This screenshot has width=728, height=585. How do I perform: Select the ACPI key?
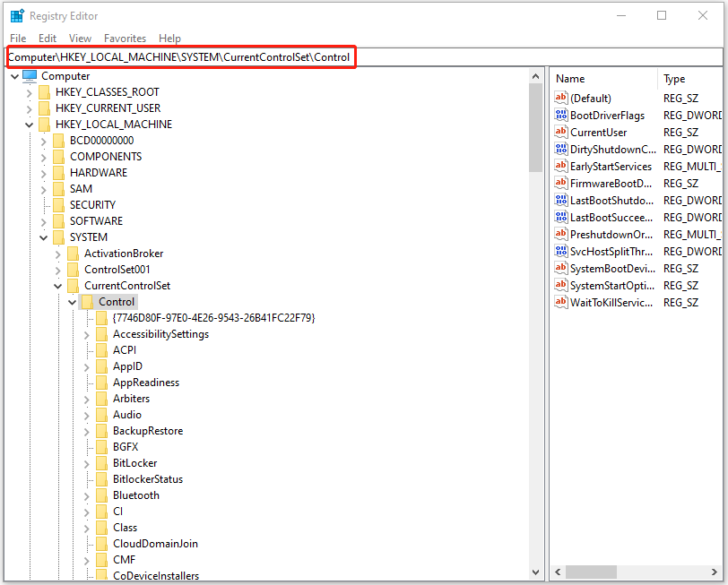125,350
